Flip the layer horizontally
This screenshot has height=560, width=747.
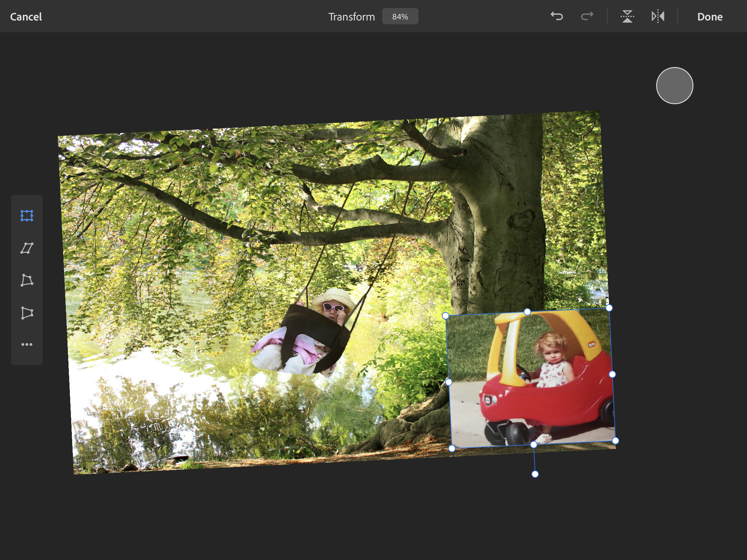(x=658, y=16)
